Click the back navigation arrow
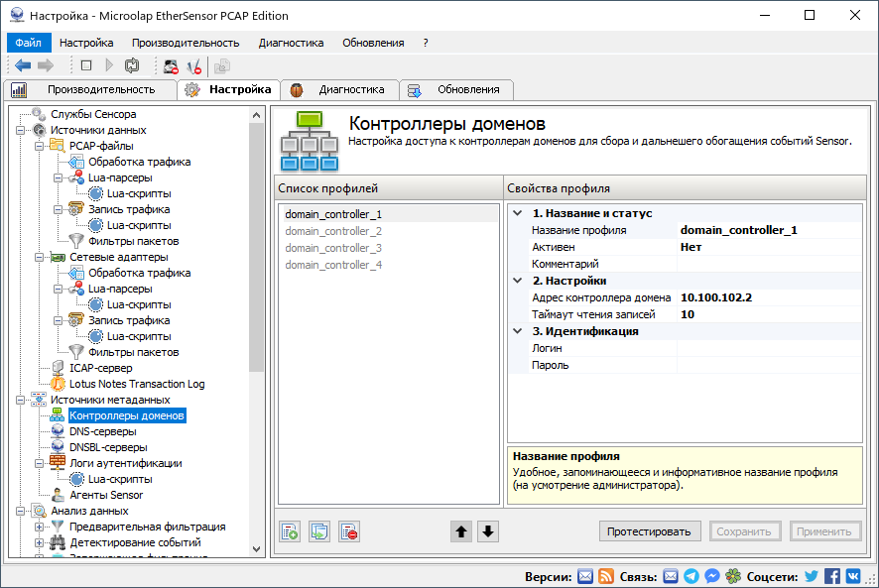879x588 pixels. [22, 65]
